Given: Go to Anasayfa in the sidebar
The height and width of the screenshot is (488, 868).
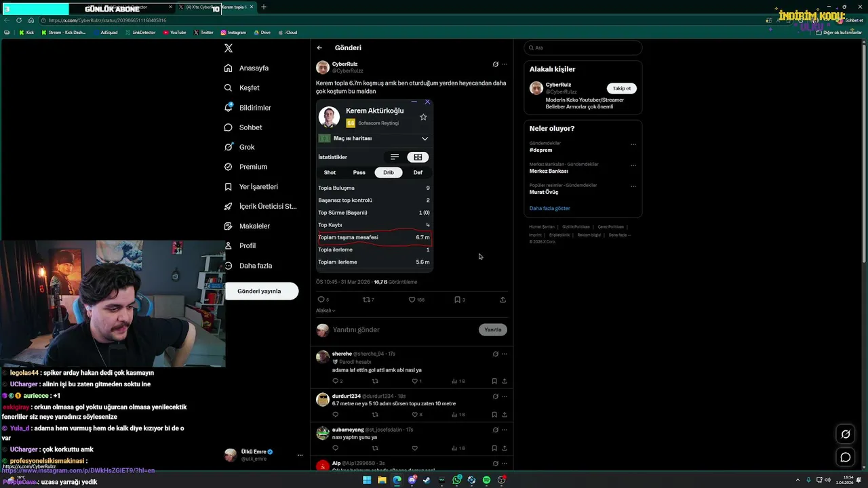Looking at the screenshot, I should pos(247,68).
